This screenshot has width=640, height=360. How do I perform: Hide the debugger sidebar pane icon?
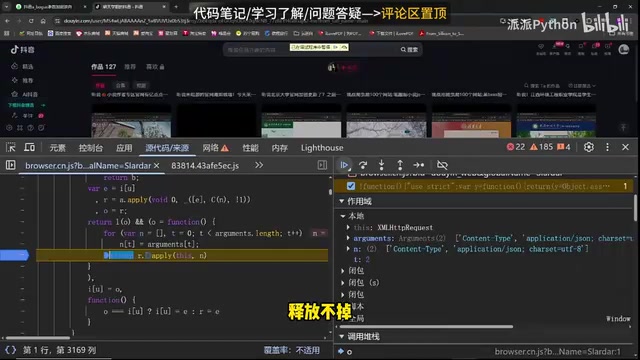322,165
